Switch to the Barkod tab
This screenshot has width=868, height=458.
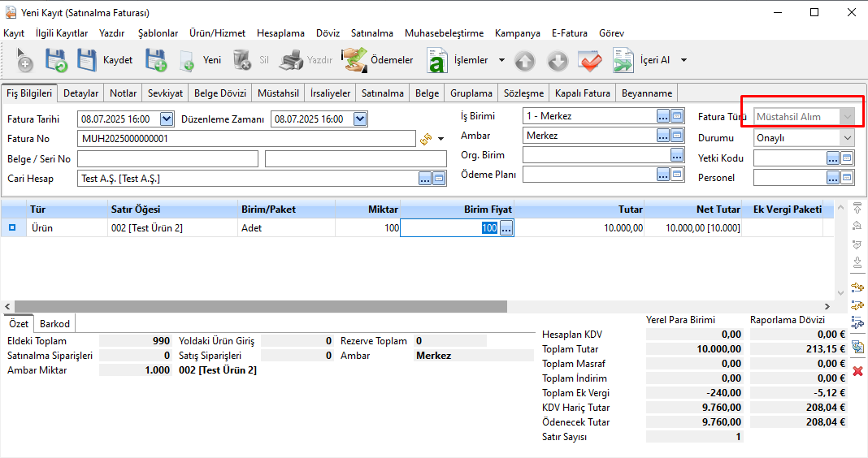click(54, 323)
